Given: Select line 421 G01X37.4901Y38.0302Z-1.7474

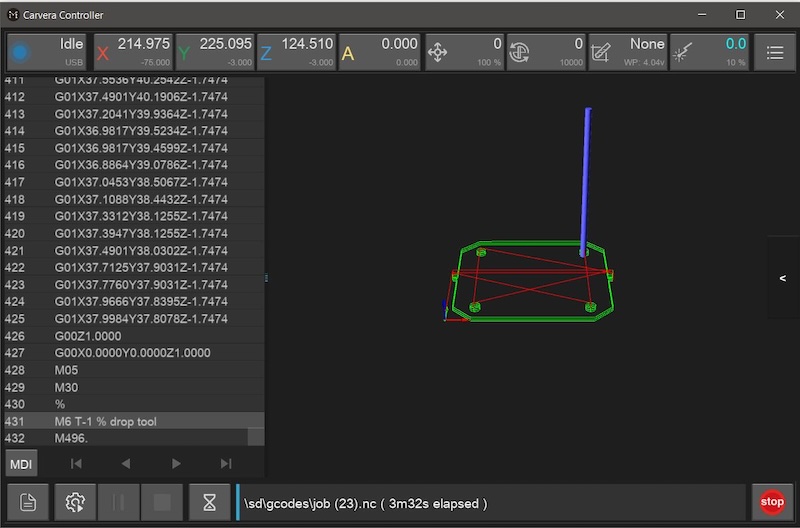Looking at the screenshot, I should [134, 250].
